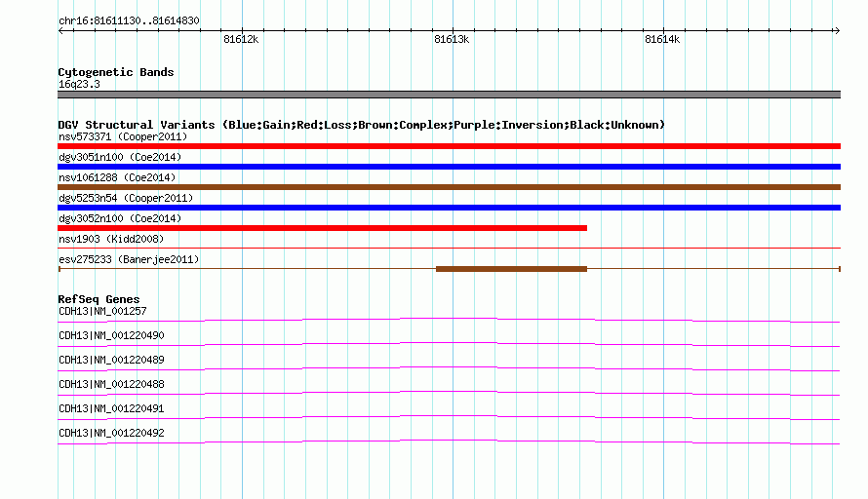Open variant label esv275233 (Banerjee2011)
Viewport: 868px width, 499px height.
(129, 259)
